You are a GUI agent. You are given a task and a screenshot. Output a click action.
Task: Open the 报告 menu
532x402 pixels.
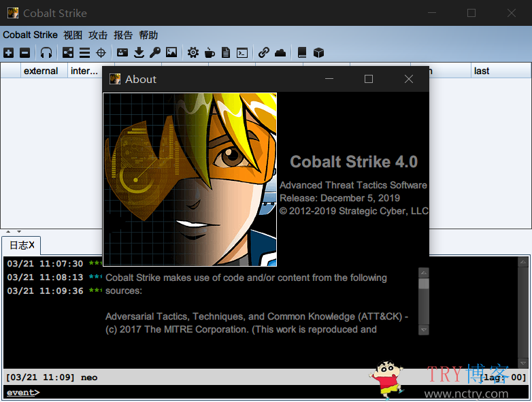coord(123,35)
